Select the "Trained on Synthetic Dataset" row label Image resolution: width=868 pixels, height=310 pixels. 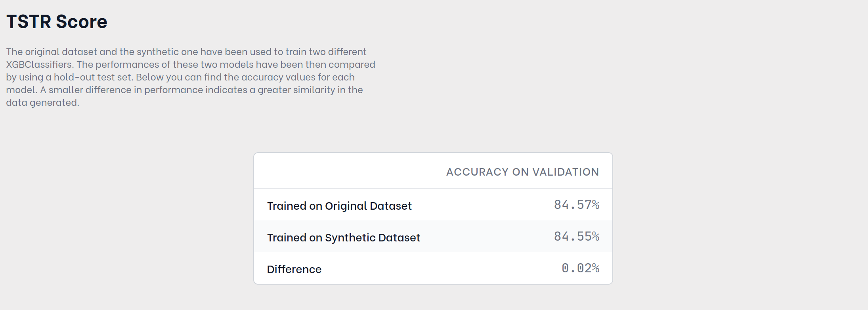pyautogui.click(x=344, y=237)
